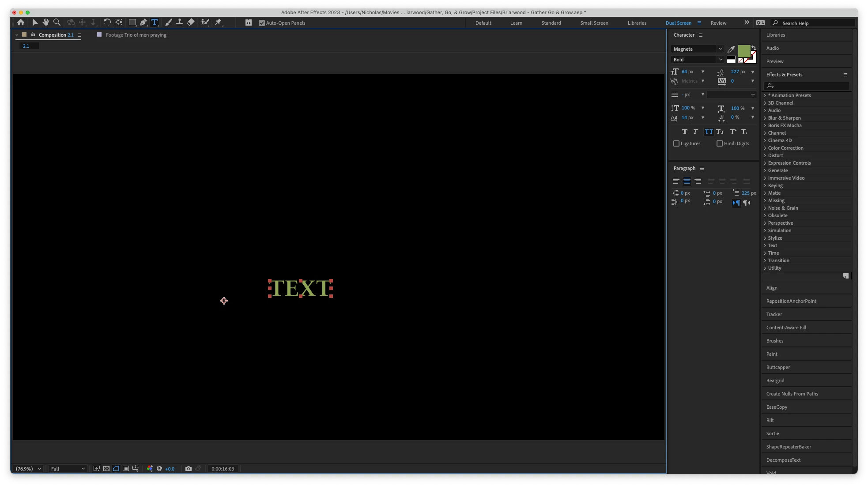This screenshot has height=486, width=868.
Task: Switch to the Standard workspace
Action: [551, 23]
